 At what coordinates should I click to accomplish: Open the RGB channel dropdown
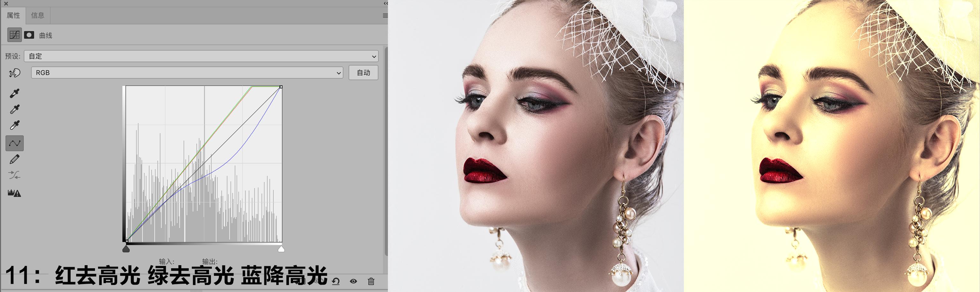(187, 73)
